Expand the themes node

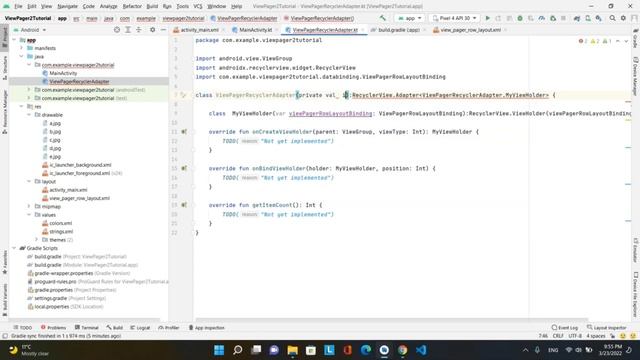tap(36, 240)
